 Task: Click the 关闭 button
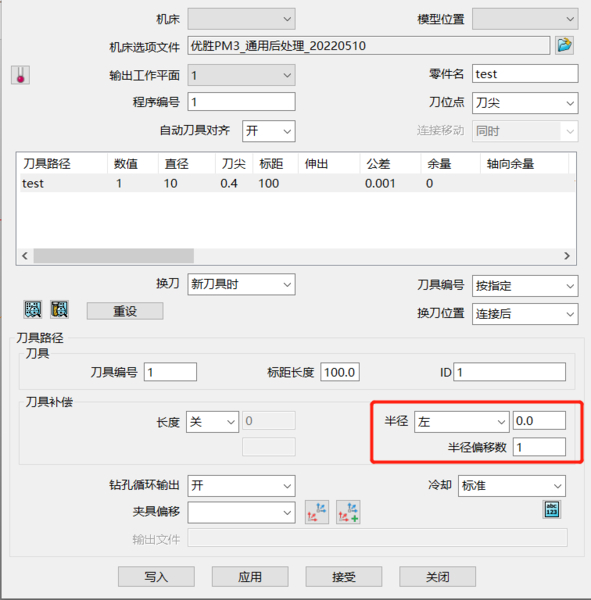point(438,577)
